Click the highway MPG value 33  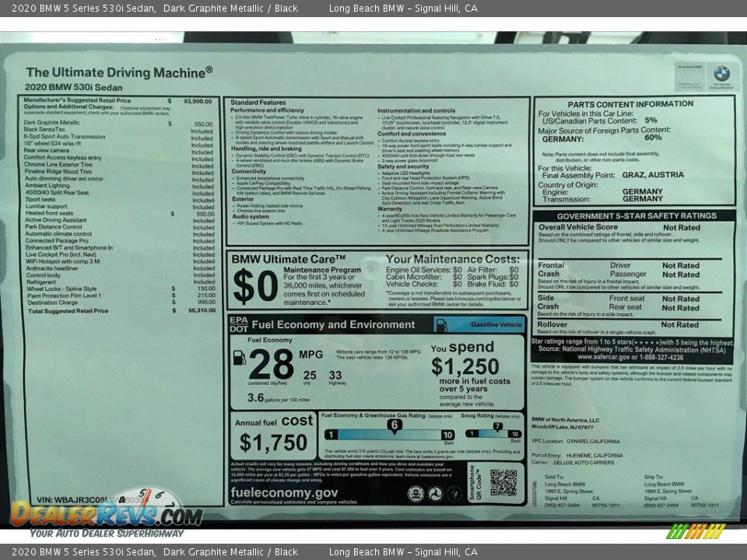335,375
